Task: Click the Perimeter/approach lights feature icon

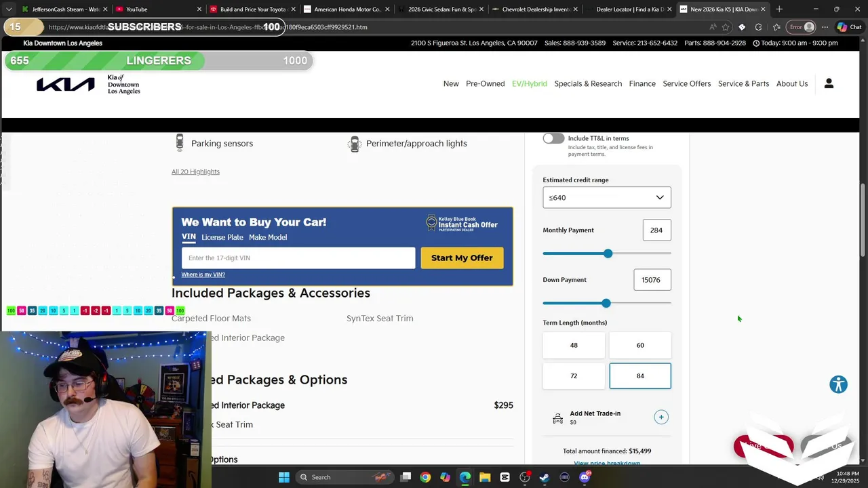Action: [355, 144]
